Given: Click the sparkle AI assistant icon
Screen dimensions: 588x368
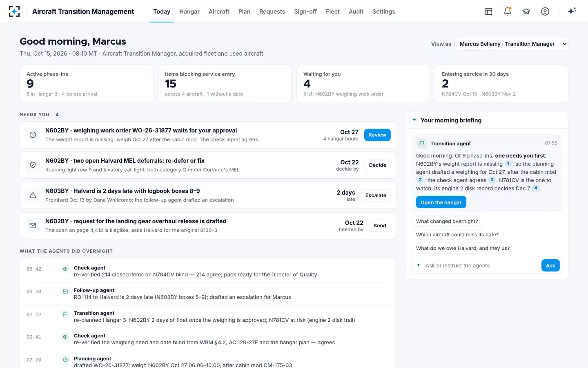Looking at the screenshot, I should pos(572,11).
